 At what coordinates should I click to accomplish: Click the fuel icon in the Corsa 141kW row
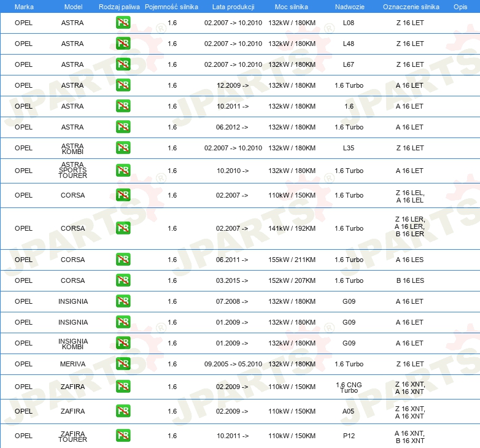click(x=123, y=228)
